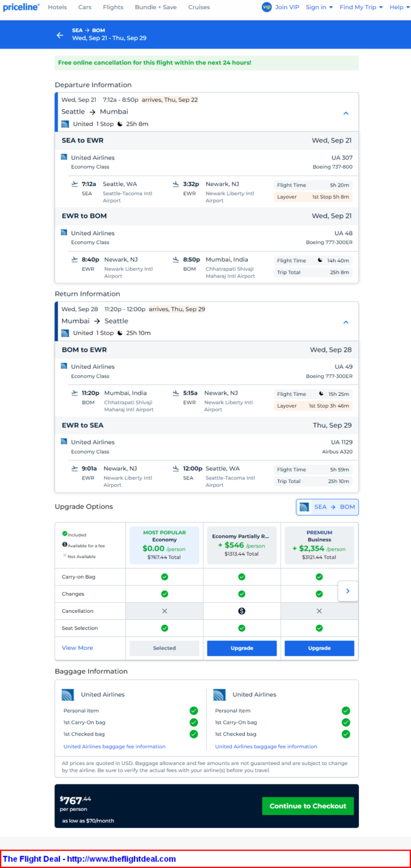This screenshot has width=411, height=868.
Task: Click Upgrade button for Business fare
Action: (x=319, y=648)
